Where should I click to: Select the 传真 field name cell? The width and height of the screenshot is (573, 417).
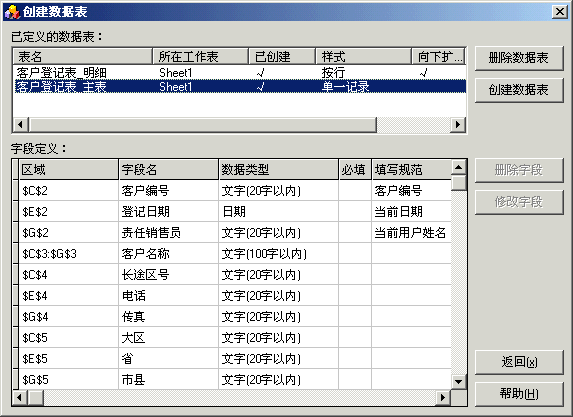click(x=169, y=317)
